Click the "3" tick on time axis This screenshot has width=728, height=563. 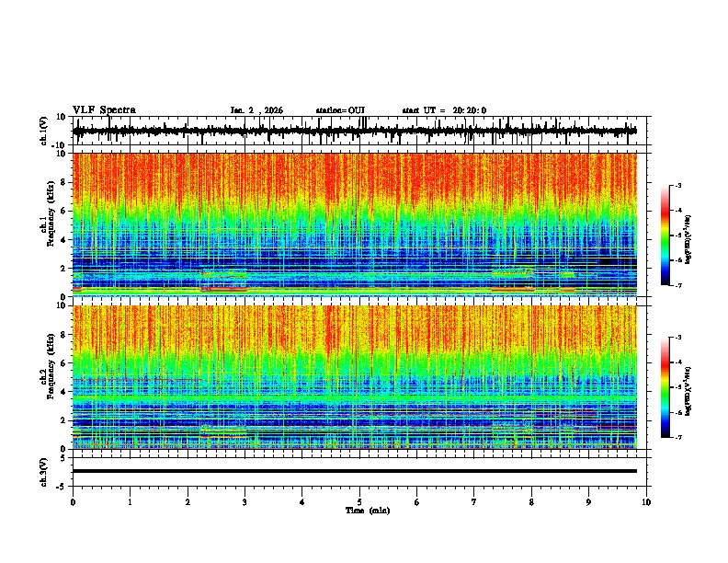[245, 502]
